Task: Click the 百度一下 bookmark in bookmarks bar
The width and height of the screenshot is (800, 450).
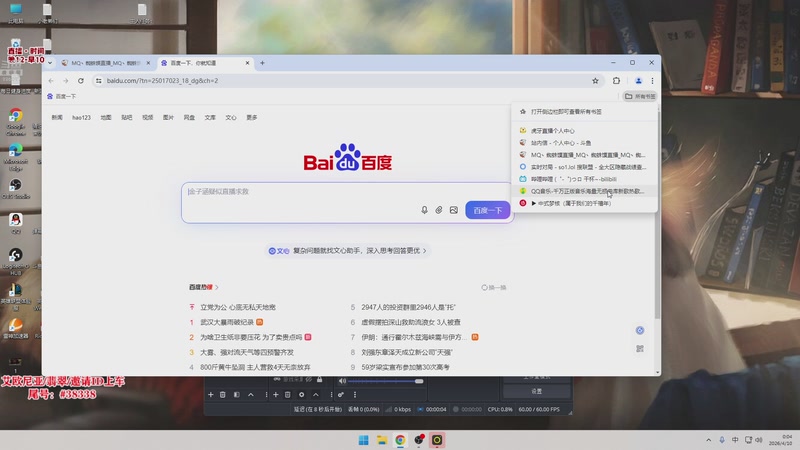Action: [x=61, y=96]
